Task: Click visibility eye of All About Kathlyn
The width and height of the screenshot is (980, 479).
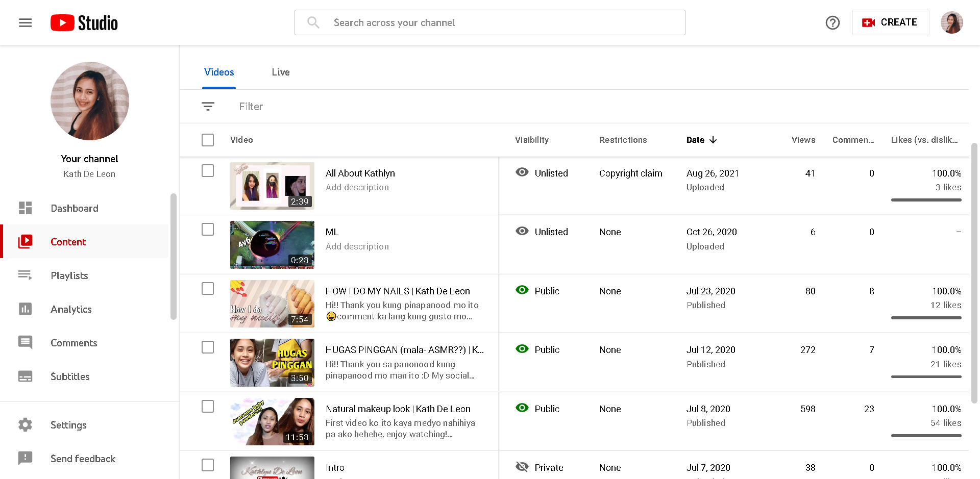Action: 522,172
